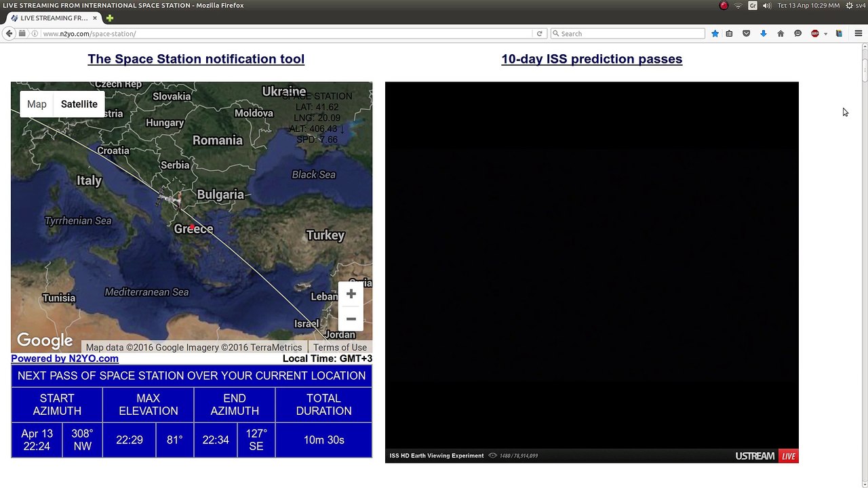Click the START AZIMUTH header cell
Screen dimensions: 868x488
click(x=57, y=405)
